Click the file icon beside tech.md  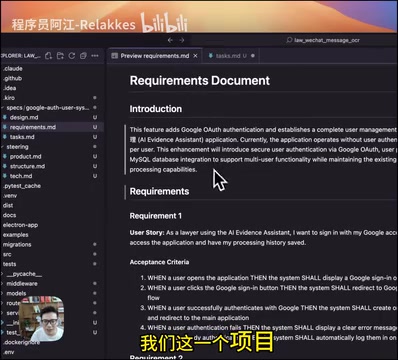tap(5, 176)
